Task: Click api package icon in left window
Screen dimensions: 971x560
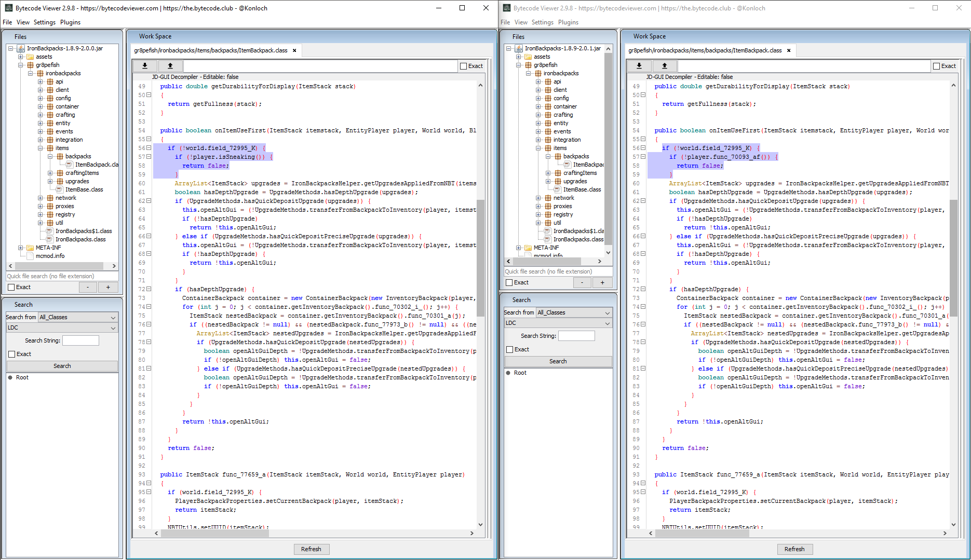Action: [50, 81]
